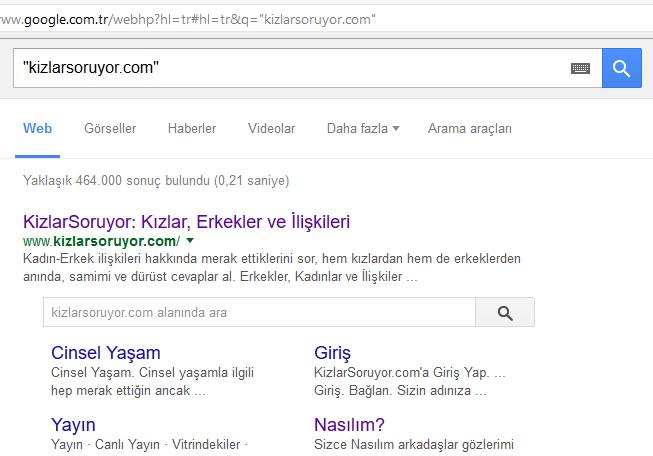Click the Sizce Nasılım arkadaşlar description

click(x=414, y=444)
